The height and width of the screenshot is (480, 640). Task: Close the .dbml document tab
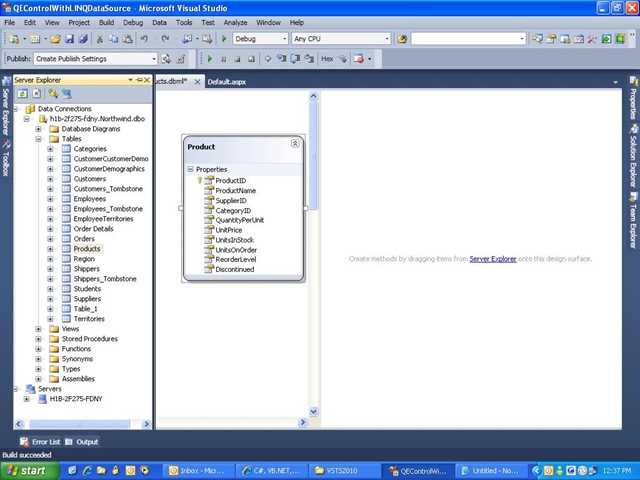click(197, 82)
